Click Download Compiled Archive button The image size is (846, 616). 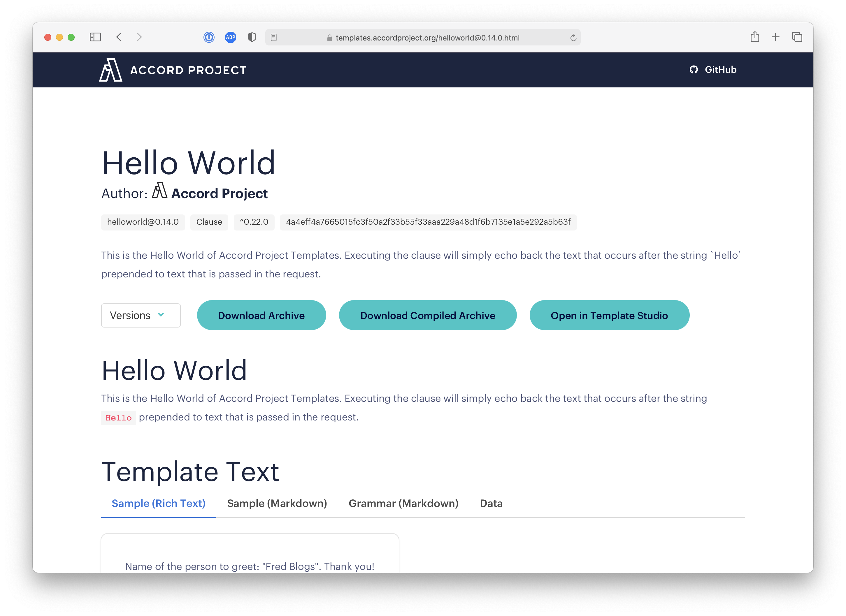coord(428,316)
